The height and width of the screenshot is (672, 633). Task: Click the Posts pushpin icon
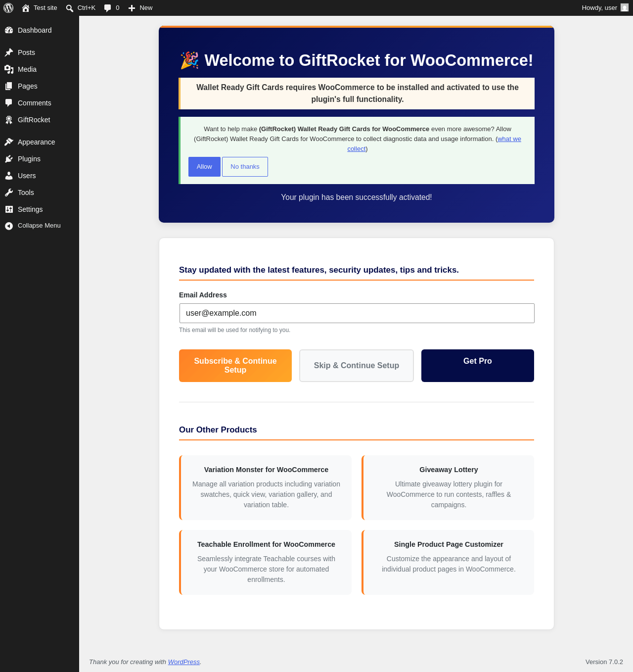tap(9, 52)
